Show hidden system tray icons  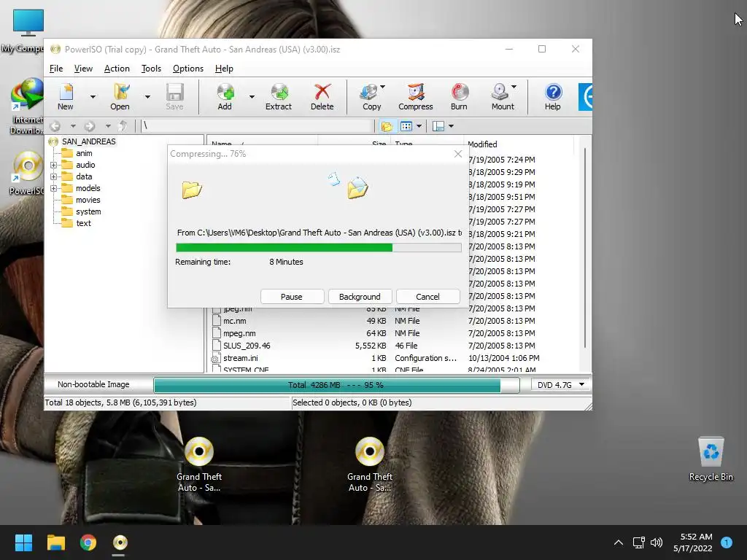coord(619,542)
